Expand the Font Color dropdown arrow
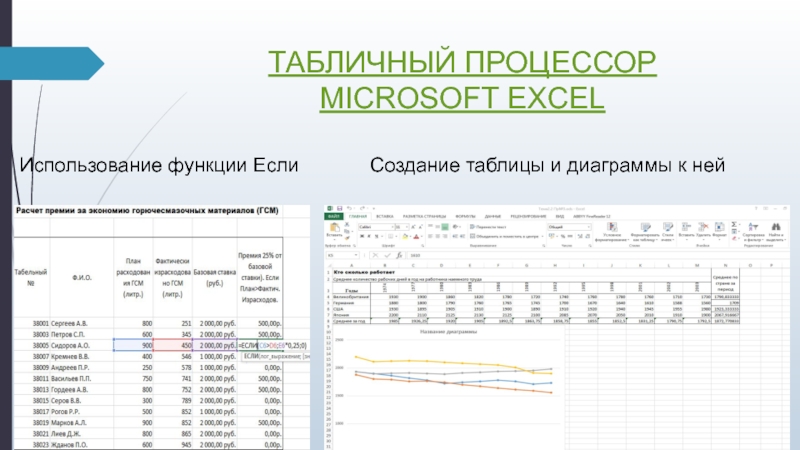This screenshot has height=450, width=800. (x=421, y=236)
